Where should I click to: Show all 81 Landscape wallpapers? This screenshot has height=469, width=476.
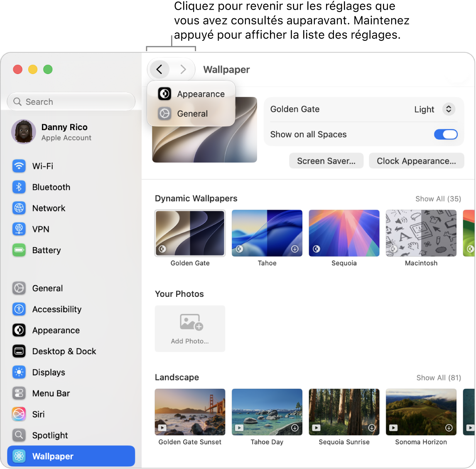coord(439,378)
